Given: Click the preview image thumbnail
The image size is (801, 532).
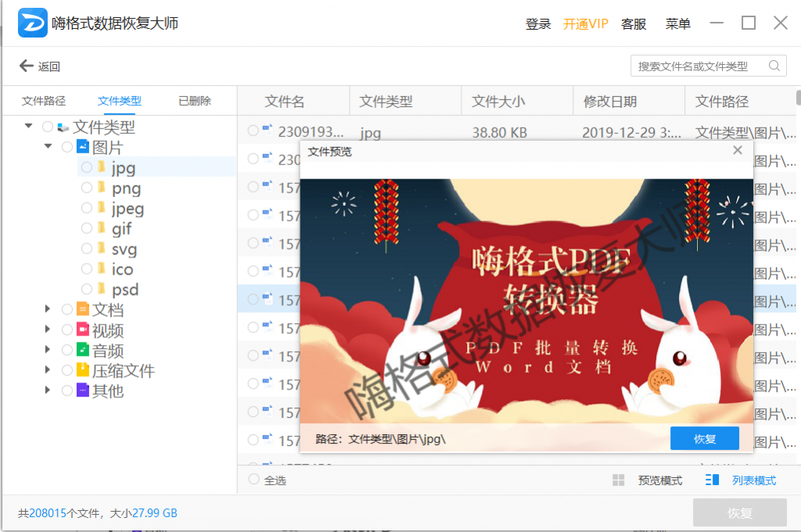Looking at the screenshot, I should [x=526, y=301].
